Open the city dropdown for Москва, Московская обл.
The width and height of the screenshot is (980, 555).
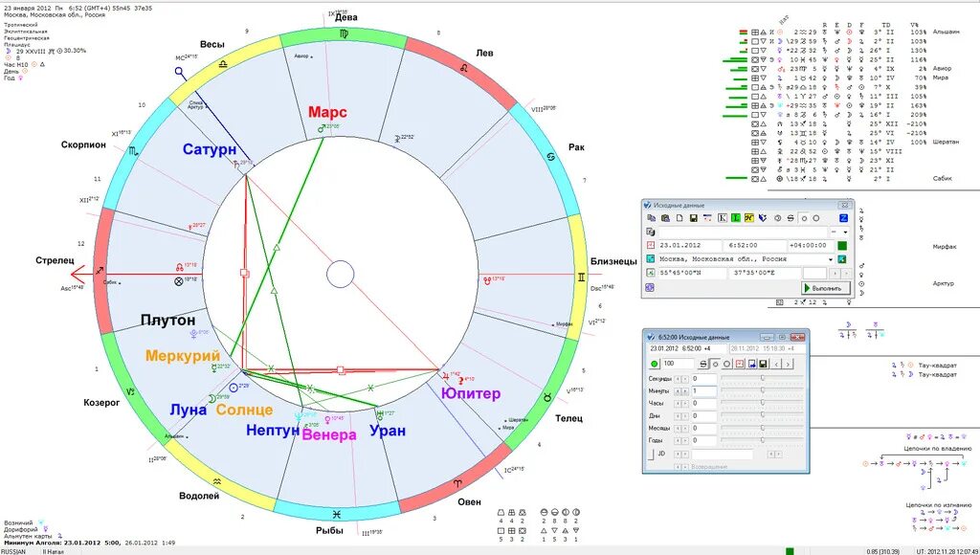pyautogui.click(x=831, y=259)
